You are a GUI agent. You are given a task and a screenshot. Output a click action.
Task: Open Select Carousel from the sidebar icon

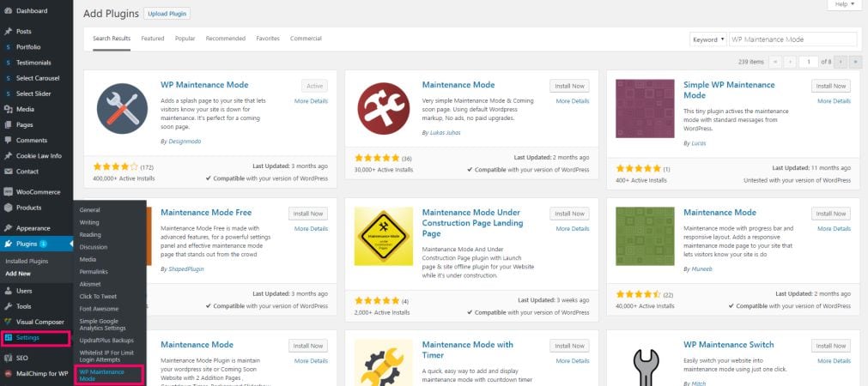tap(8, 78)
